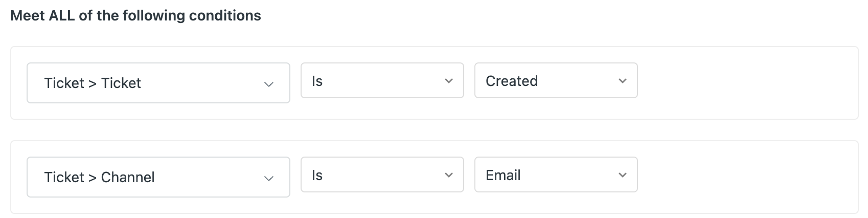Viewport: 868px width, 218px height.
Task: Click empty space in the Channel condition row
Action: click(x=746, y=177)
